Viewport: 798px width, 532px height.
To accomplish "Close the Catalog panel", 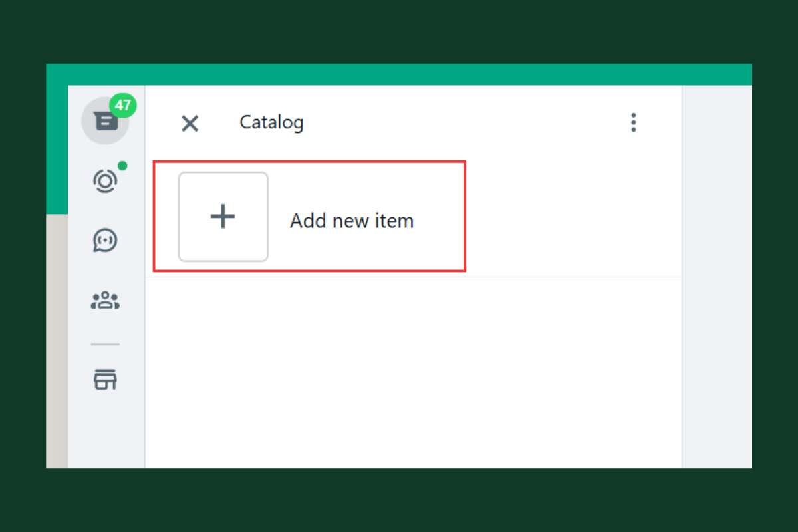I will (x=190, y=123).
